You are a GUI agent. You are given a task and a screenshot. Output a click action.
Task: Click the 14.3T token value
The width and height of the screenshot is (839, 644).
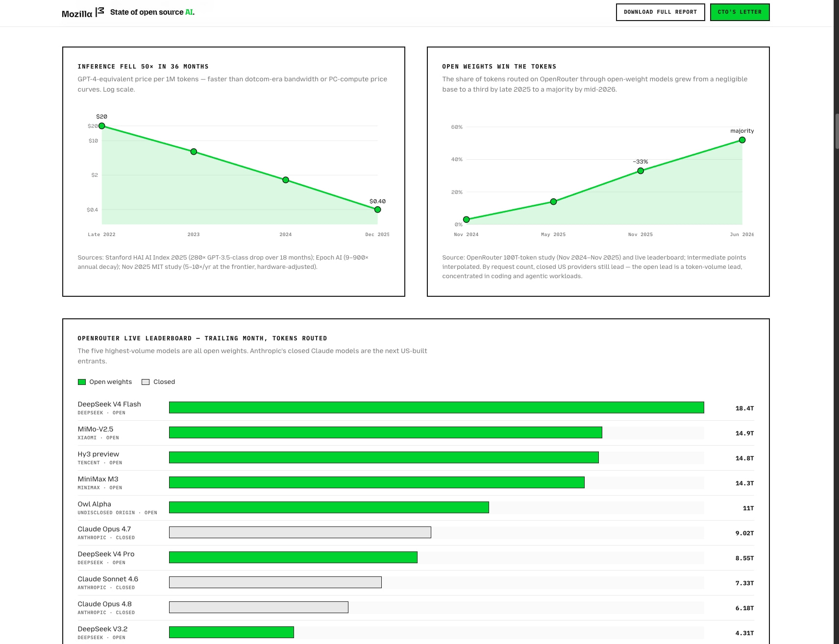(744, 483)
